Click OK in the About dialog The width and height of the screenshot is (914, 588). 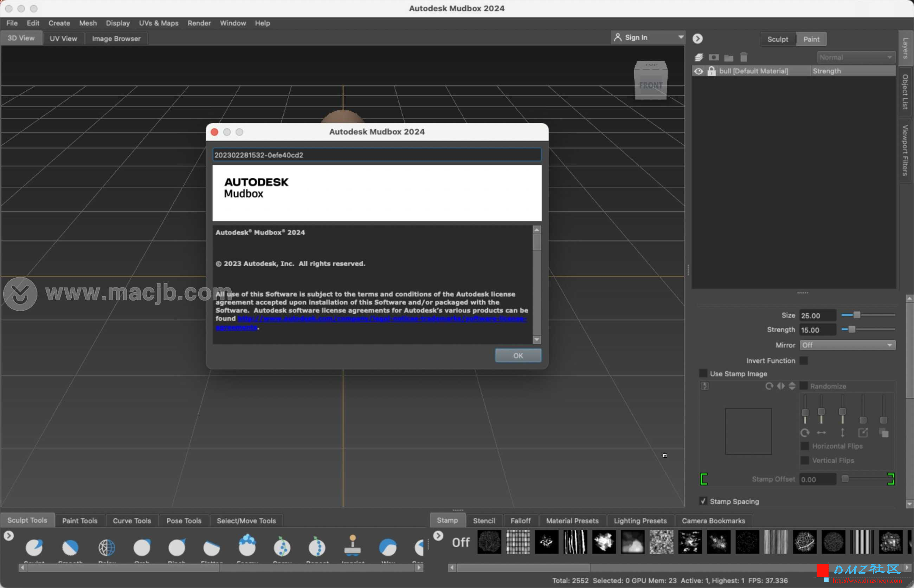pyautogui.click(x=518, y=355)
